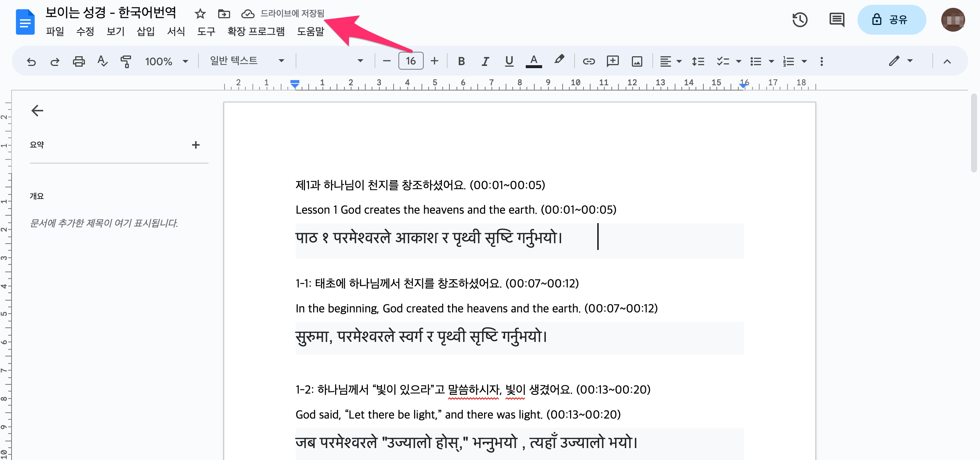The image size is (980, 460).
Task: Click the insert link icon
Action: [589, 61]
